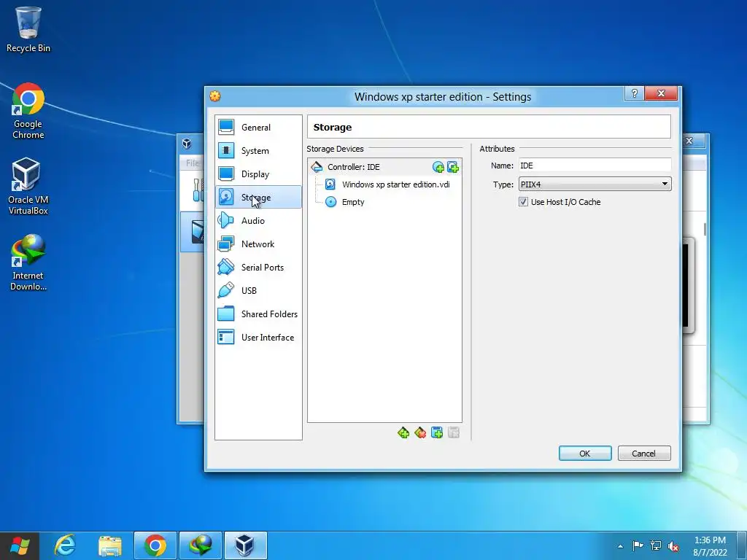Show hidden system tray icons arrow
Image resolution: width=747 pixels, height=560 pixels.
coord(620,546)
